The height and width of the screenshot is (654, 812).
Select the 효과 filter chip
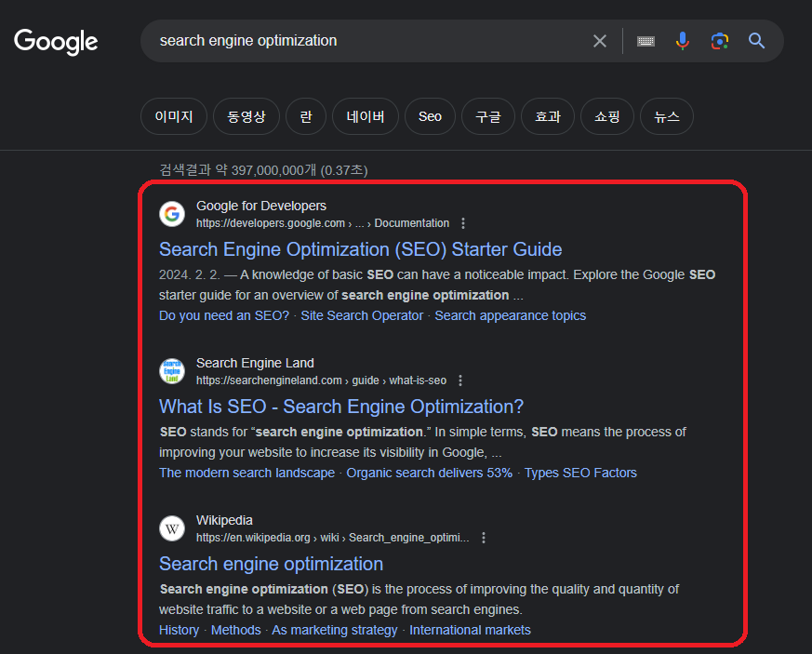pyautogui.click(x=548, y=116)
